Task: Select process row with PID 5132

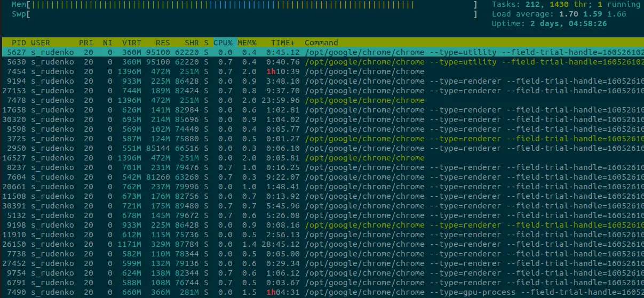Action: click(322, 215)
